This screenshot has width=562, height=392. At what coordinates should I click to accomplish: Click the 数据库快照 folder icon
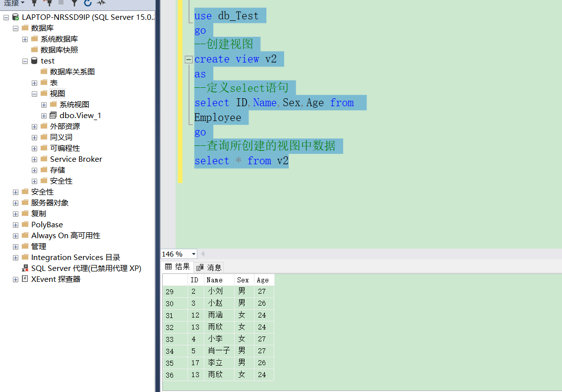coord(34,49)
